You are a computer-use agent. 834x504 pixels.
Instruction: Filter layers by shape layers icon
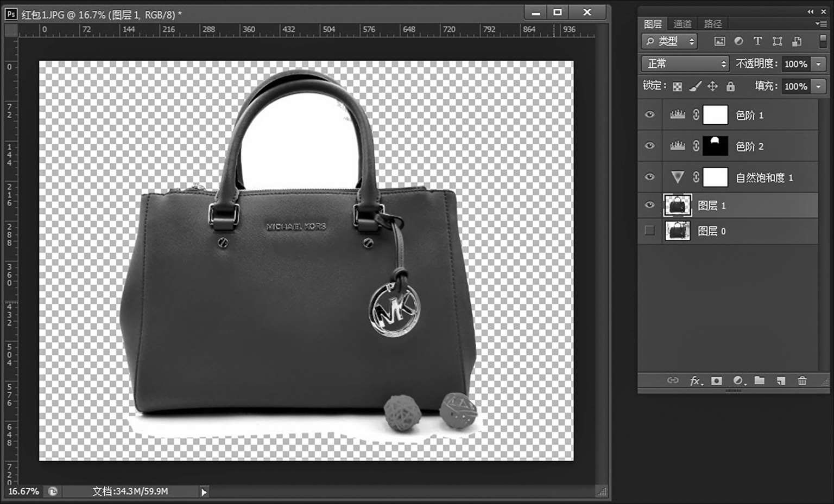pyautogui.click(x=778, y=41)
